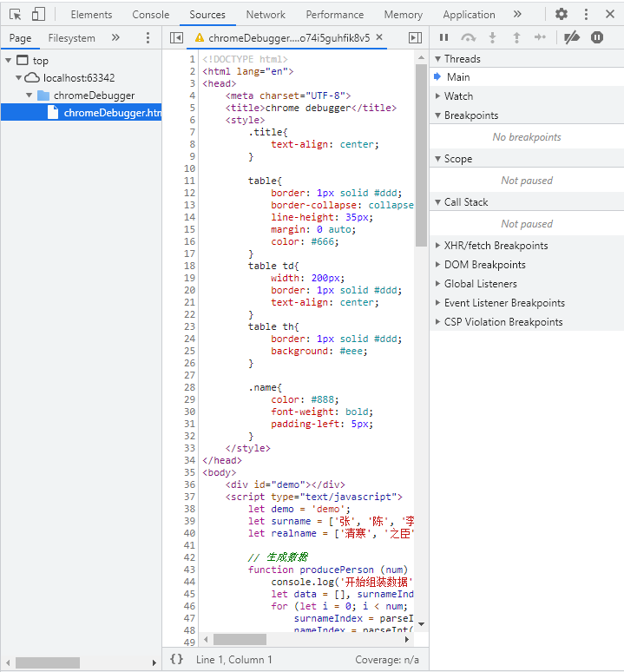624x672 pixels.
Task: Show more DevTools tabs chevron
Action: (x=517, y=14)
